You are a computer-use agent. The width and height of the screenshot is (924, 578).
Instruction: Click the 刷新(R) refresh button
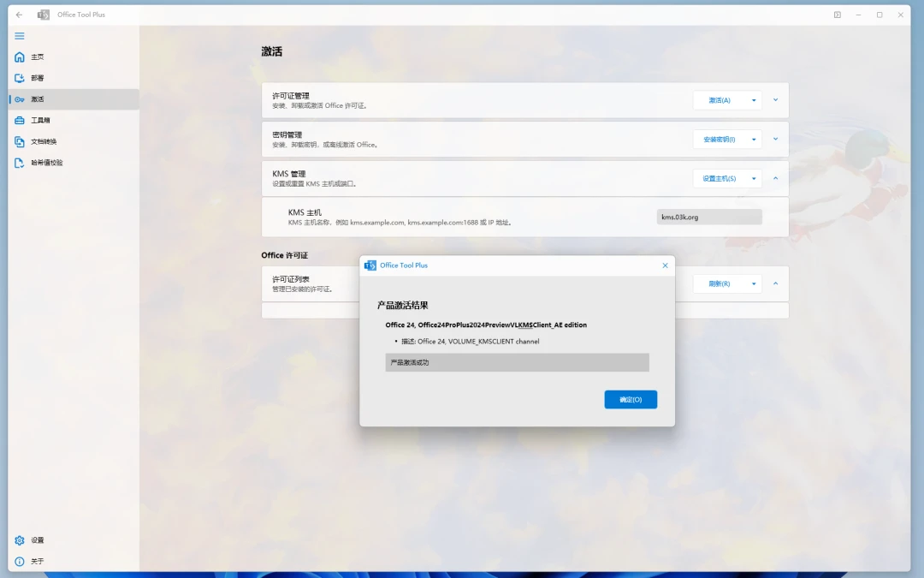(x=719, y=283)
